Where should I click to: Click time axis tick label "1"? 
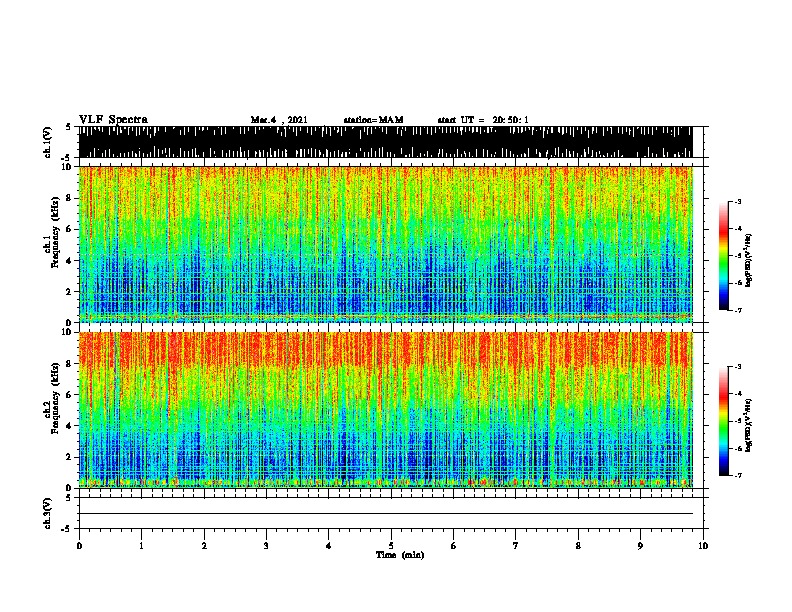point(141,545)
